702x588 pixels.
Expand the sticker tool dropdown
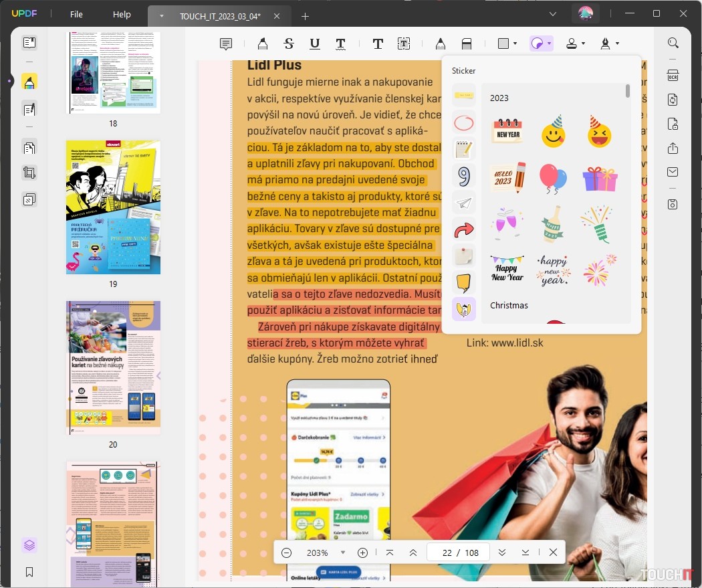click(549, 44)
